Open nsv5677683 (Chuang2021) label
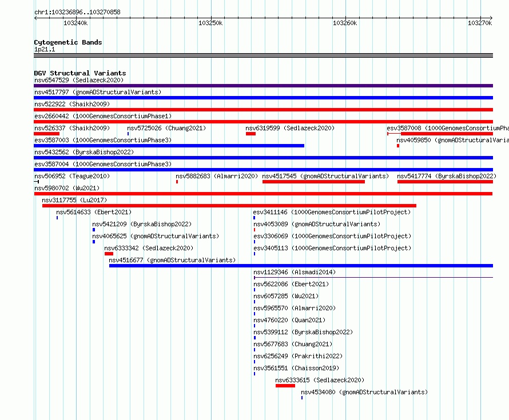Screen dimensions: 509x420 [293, 344]
